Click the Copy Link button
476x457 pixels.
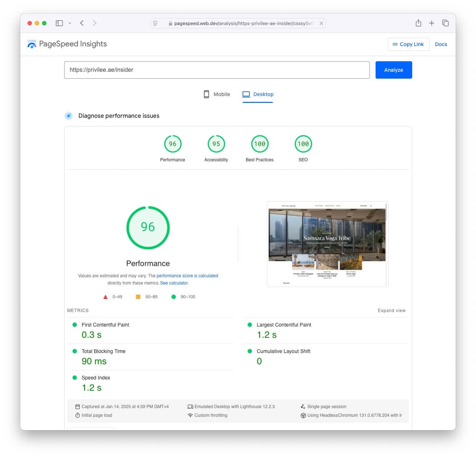point(409,44)
